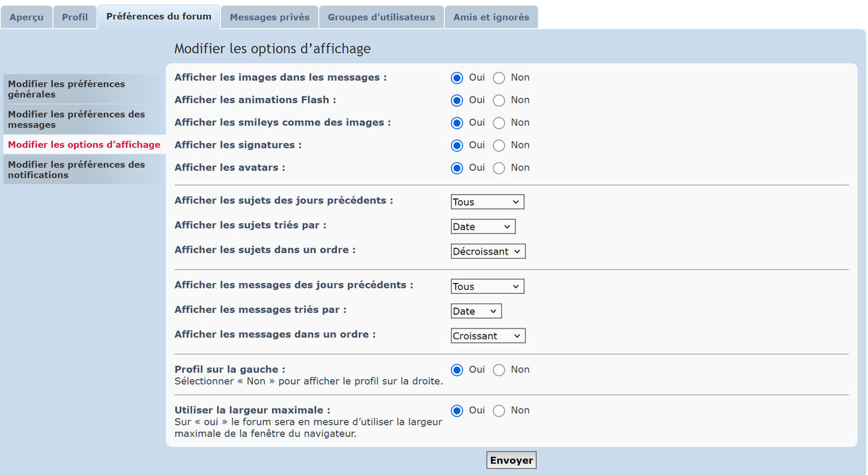The width and height of the screenshot is (868, 475).
Task: Set smileys as images to Oui
Action: pyautogui.click(x=457, y=123)
